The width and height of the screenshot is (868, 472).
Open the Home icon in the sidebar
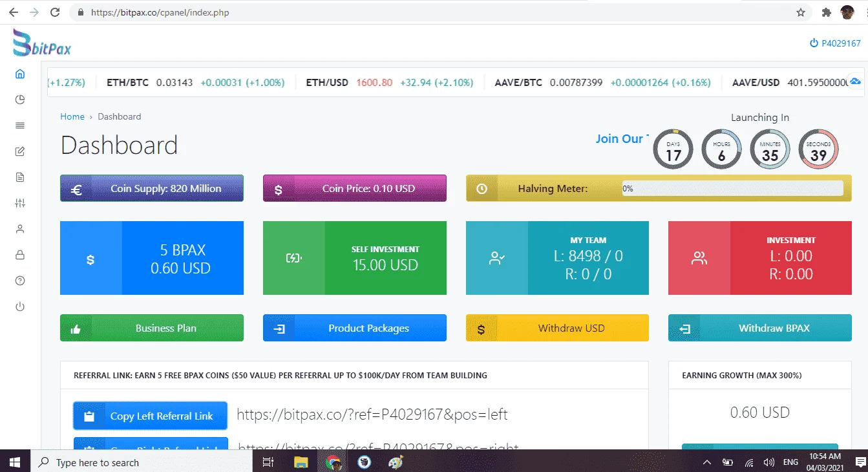tap(20, 74)
